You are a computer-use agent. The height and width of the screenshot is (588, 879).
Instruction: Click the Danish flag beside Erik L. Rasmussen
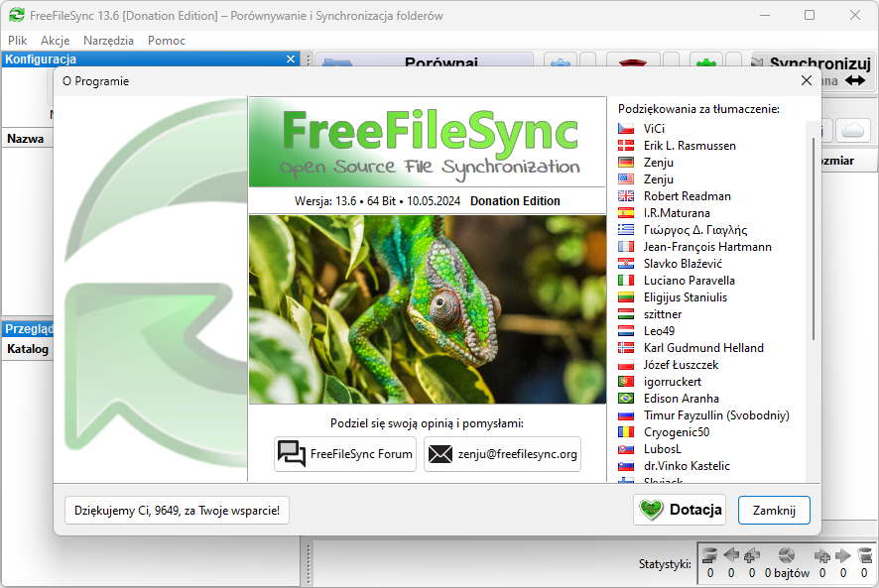pyautogui.click(x=626, y=146)
